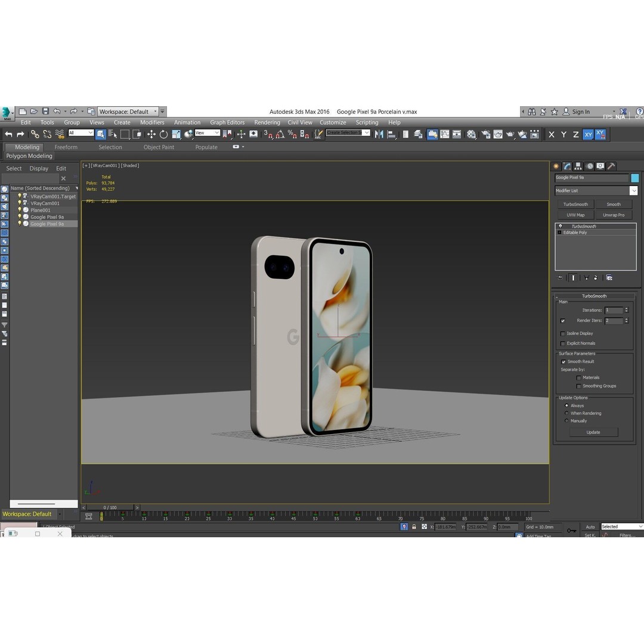This screenshot has width=644, height=644.
Task: Open the Create Selection Set dropdown
Action: pos(348,132)
